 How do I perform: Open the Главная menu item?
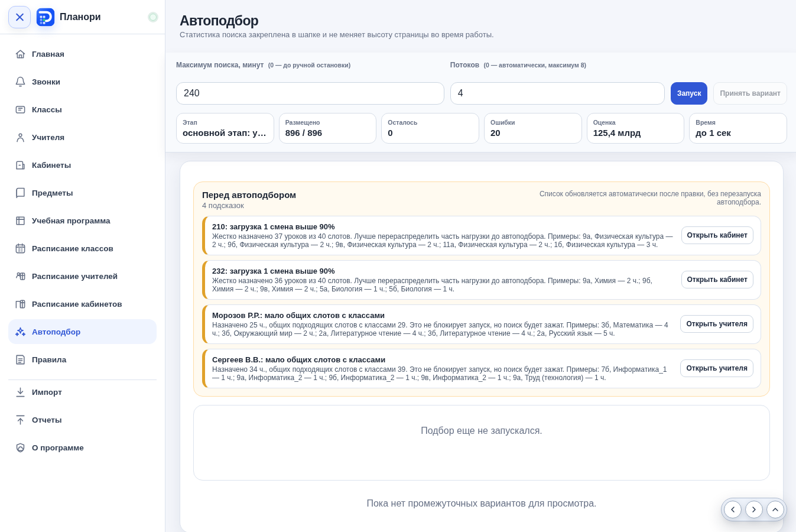(82, 54)
